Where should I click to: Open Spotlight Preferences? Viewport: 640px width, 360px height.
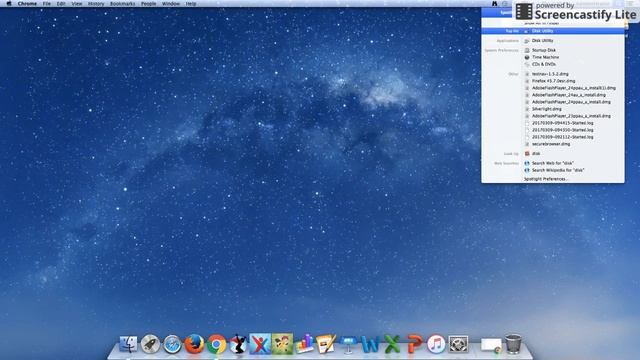[546, 179]
